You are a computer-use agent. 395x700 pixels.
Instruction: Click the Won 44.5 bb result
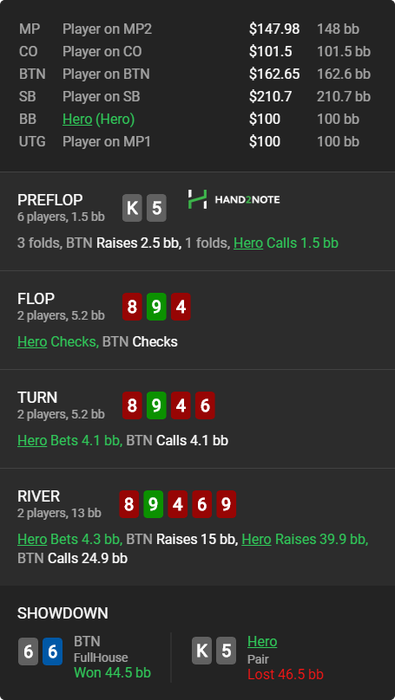pyautogui.click(x=112, y=673)
